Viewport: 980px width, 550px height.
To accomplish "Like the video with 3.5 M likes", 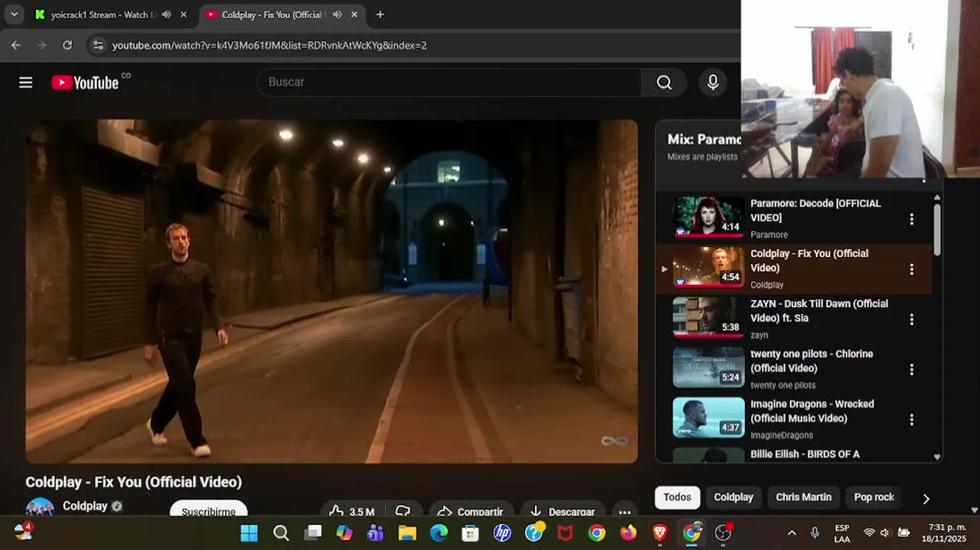I will click(352, 511).
